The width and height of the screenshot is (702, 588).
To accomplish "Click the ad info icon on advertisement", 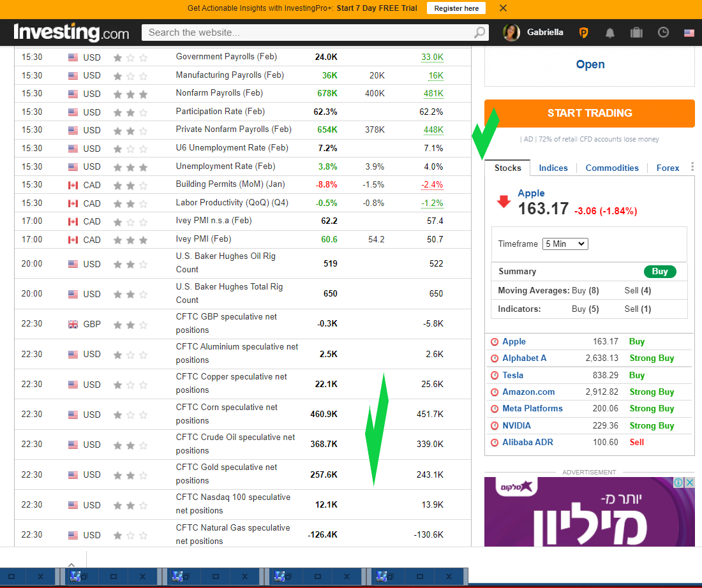I will tap(678, 482).
